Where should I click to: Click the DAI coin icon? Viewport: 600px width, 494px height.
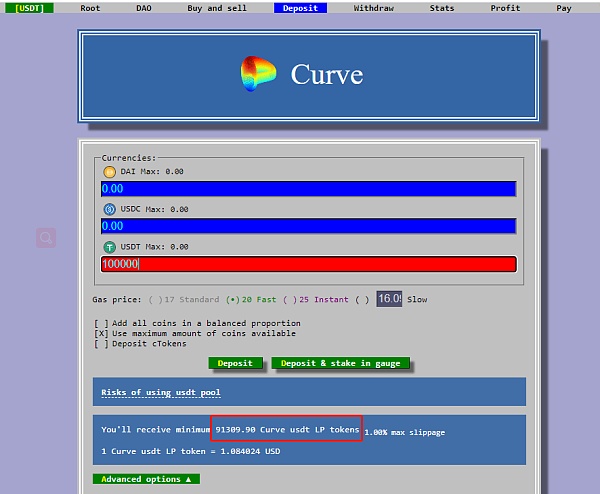(x=109, y=172)
